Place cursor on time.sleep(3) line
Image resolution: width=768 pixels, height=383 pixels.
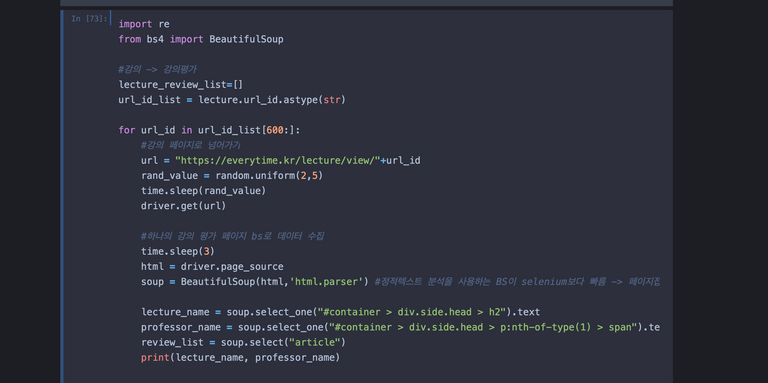[x=178, y=251]
